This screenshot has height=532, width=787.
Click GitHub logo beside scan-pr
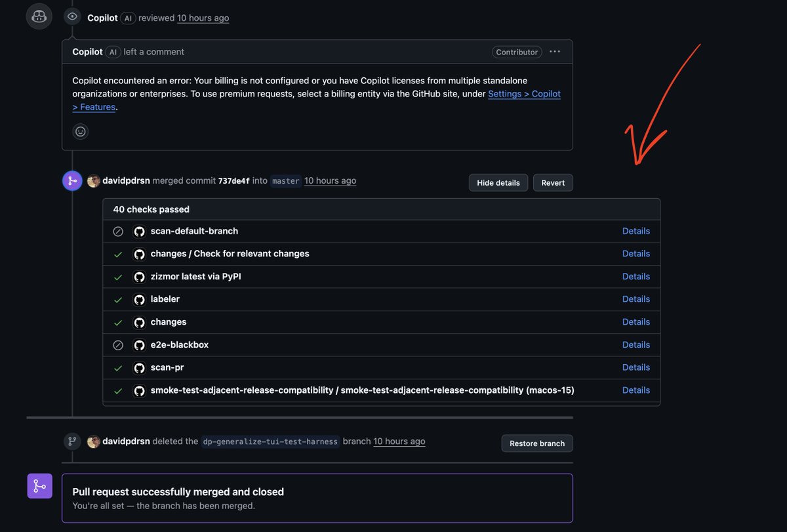[139, 367]
